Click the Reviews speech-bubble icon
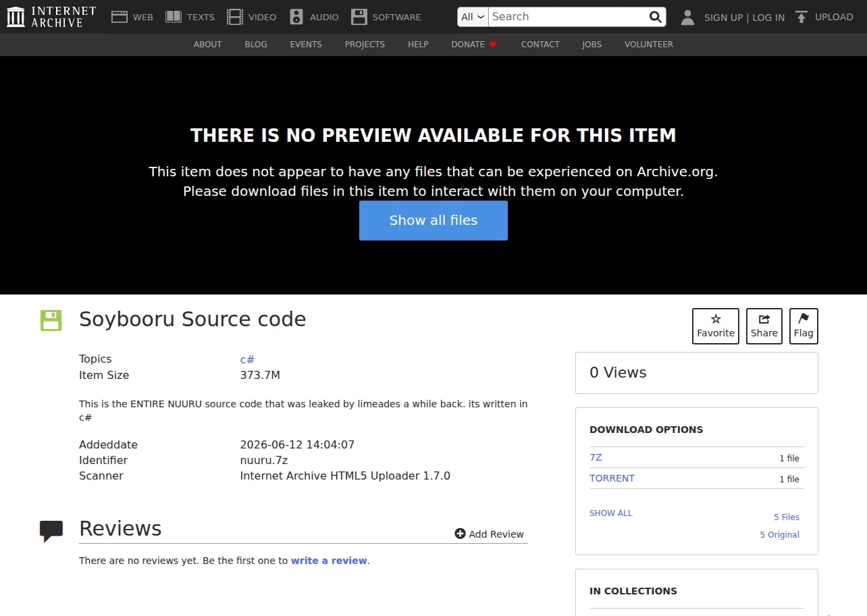Viewport: 867px width, 616px height. point(51,531)
